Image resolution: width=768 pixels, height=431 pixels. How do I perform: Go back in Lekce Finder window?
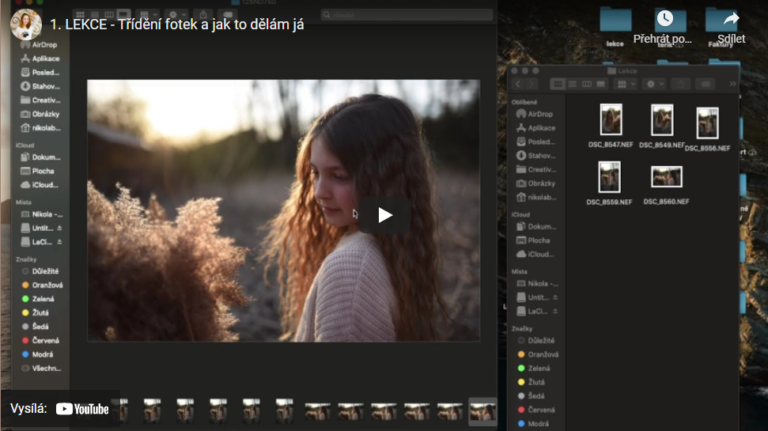click(x=518, y=84)
